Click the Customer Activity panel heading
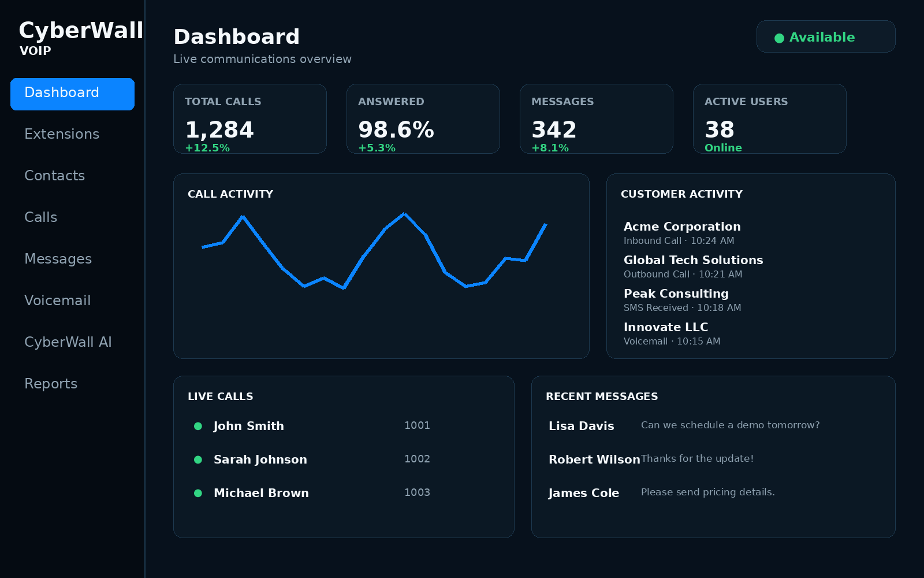The width and height of the screenshot is (924, 578). pyautogui.click(x=681, y=194)
